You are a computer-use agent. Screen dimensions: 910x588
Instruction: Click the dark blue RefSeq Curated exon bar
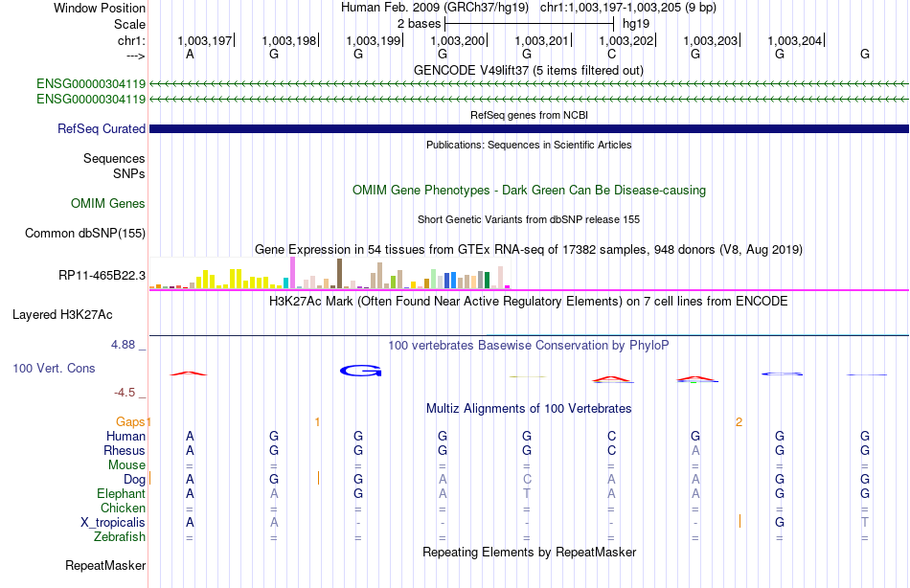coord(529,129)
